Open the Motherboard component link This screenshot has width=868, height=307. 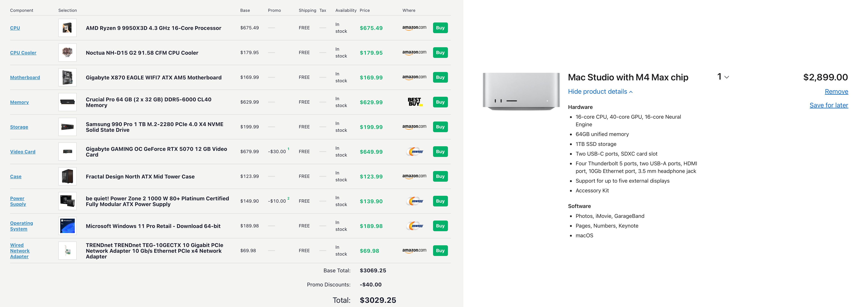pos(25,78)
